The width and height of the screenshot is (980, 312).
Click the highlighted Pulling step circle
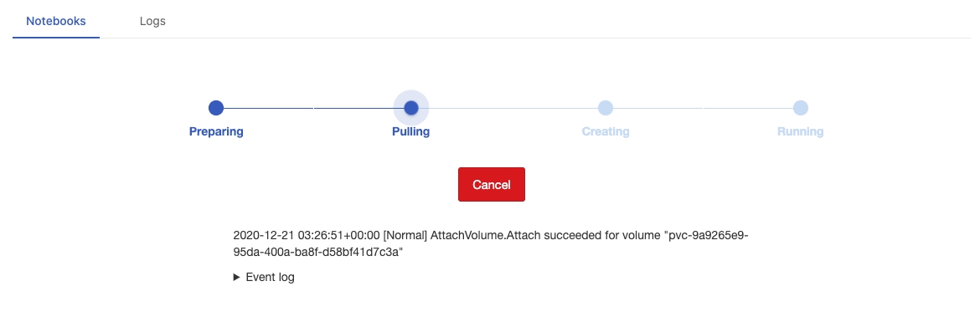[410, 108]
